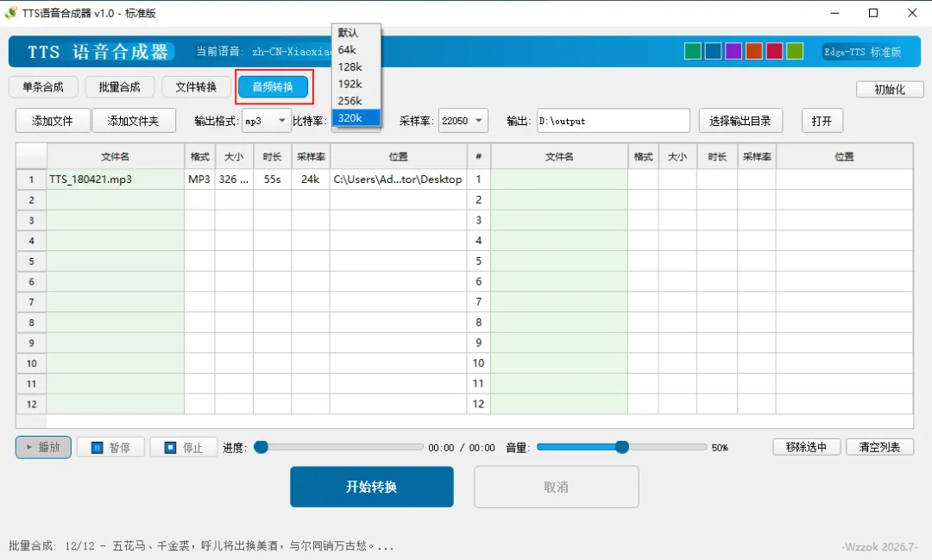Choose 256k bitrate option

[356, 101]
